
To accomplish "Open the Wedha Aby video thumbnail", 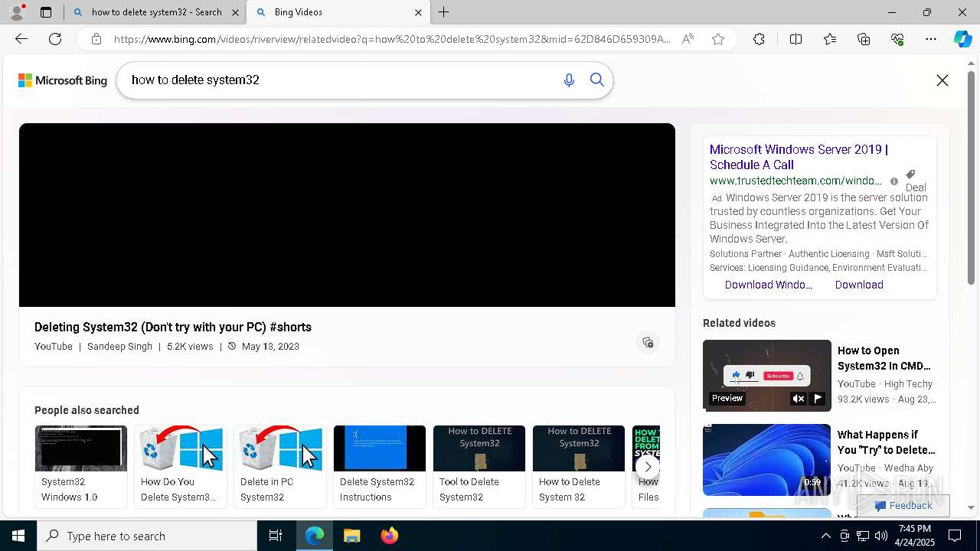I will pos(766,460).
